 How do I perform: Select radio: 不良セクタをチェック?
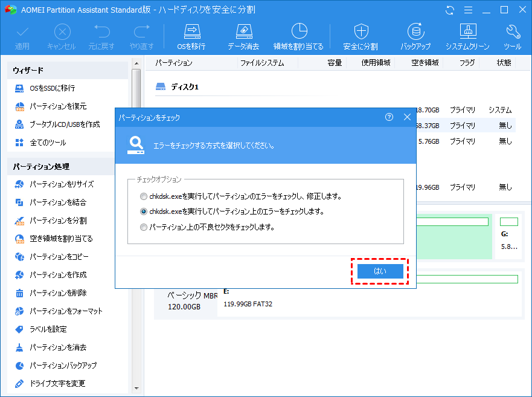click(x=144, y=227)
